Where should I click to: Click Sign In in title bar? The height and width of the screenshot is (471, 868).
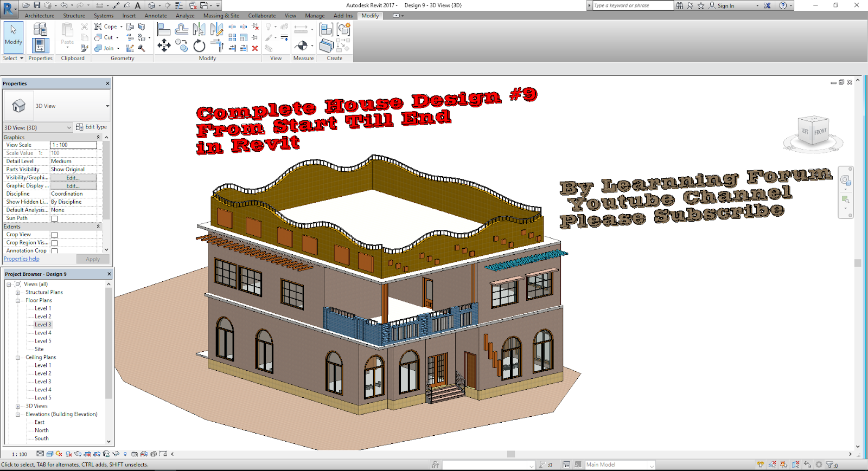click(722, 5)
